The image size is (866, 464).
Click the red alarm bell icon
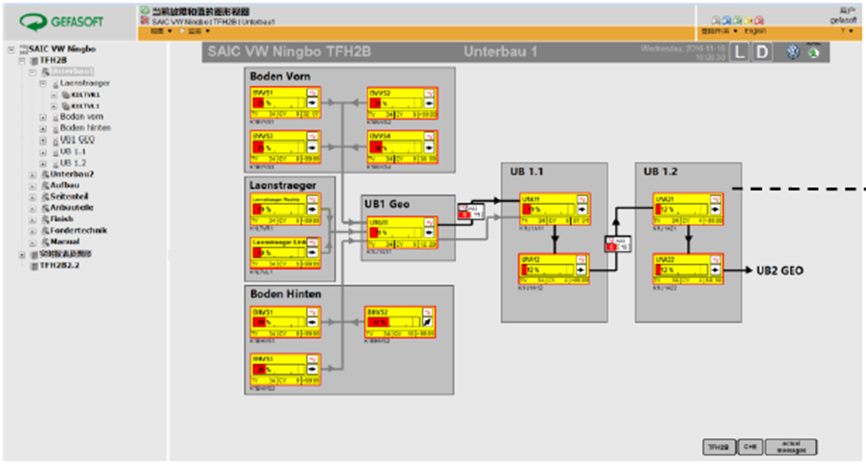pyautogui.click(x=759, y=20)
